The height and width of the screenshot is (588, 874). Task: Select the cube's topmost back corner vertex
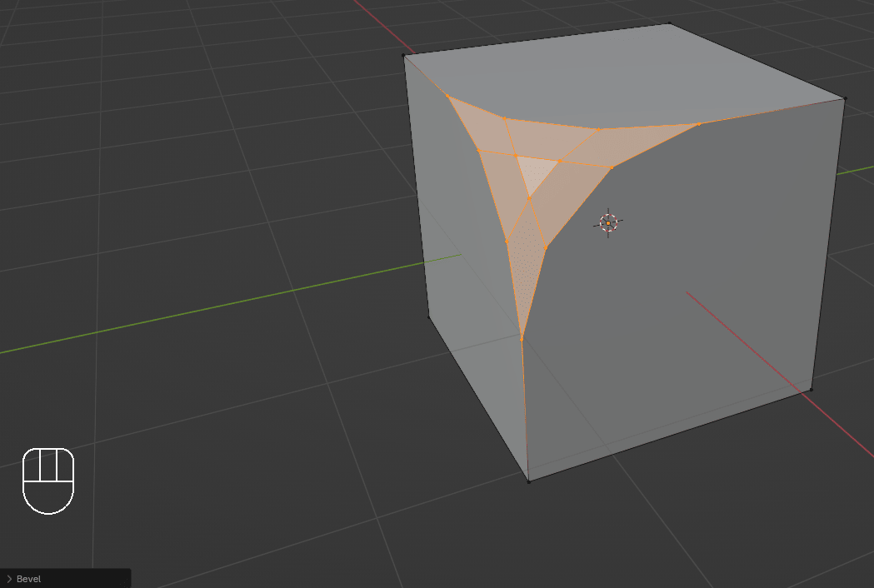pos(670,23)
